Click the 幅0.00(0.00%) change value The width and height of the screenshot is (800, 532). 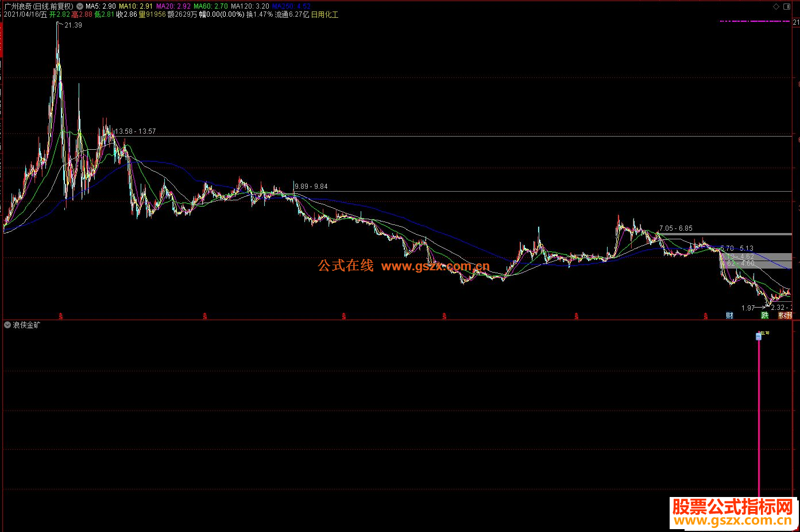[x=222, y=15]
